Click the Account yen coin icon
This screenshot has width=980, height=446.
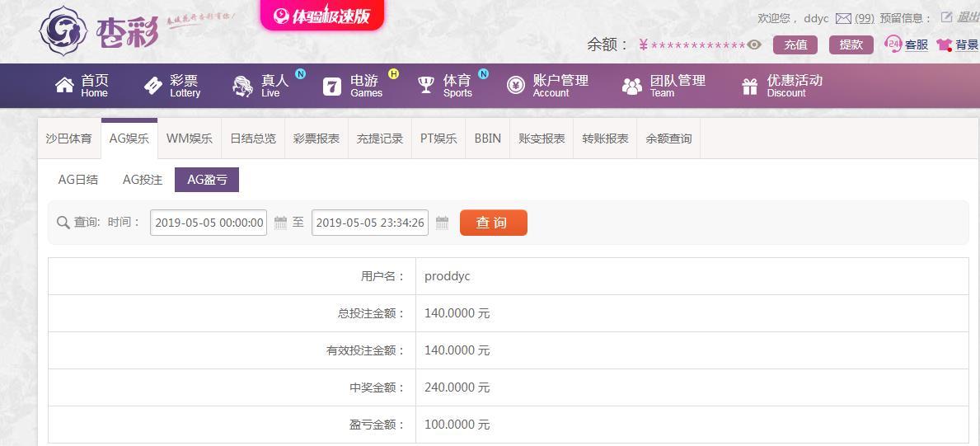pos(516,85)
